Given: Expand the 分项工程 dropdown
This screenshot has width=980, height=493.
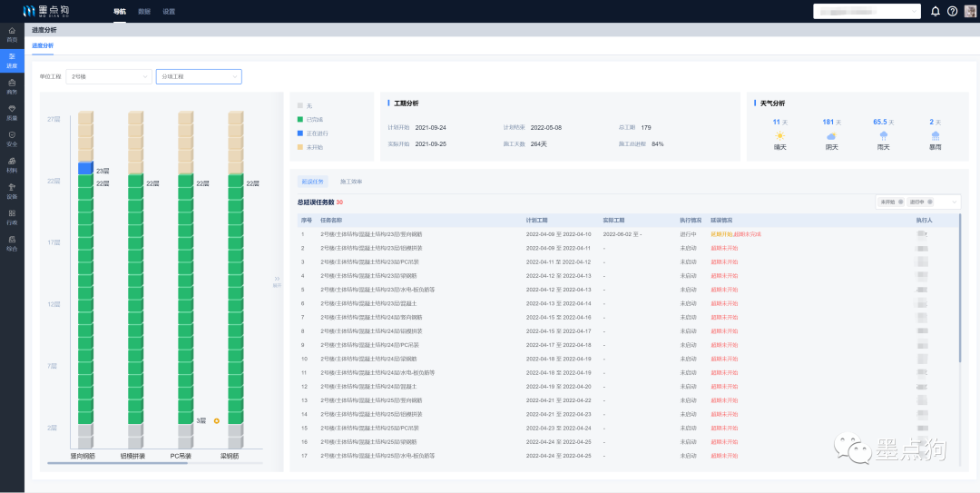Looking at the screenshot, I should click(199, 77).
